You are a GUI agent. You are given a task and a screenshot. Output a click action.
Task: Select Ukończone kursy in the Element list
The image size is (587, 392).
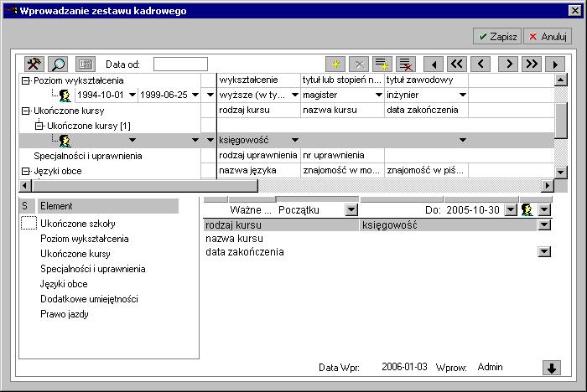click(x=75, y=254)
